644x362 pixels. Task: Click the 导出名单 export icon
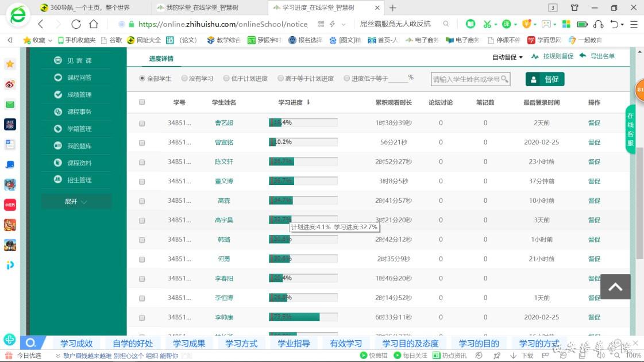pos(583,56)
